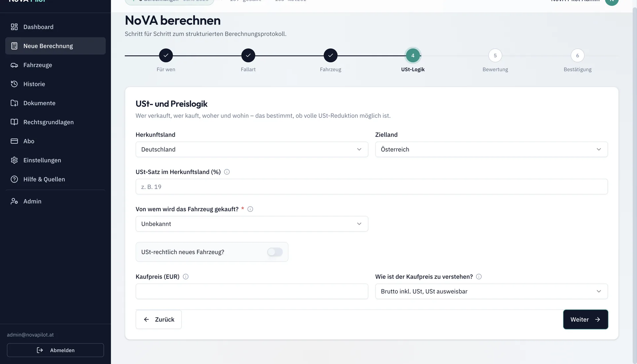Click the Einstellungen gear icon
This screenshot has height=364, width=637.
[x=14, y=160]
